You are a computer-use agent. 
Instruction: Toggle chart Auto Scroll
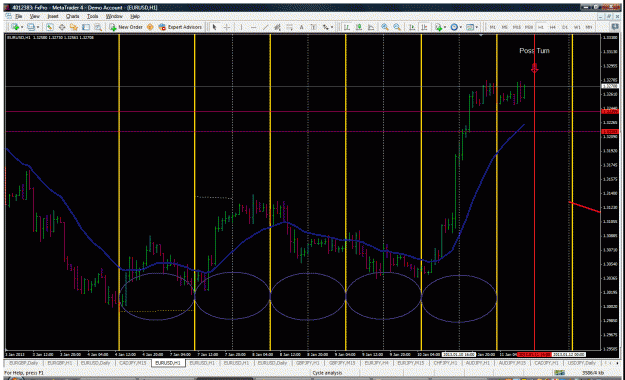[x=412, y=27]
